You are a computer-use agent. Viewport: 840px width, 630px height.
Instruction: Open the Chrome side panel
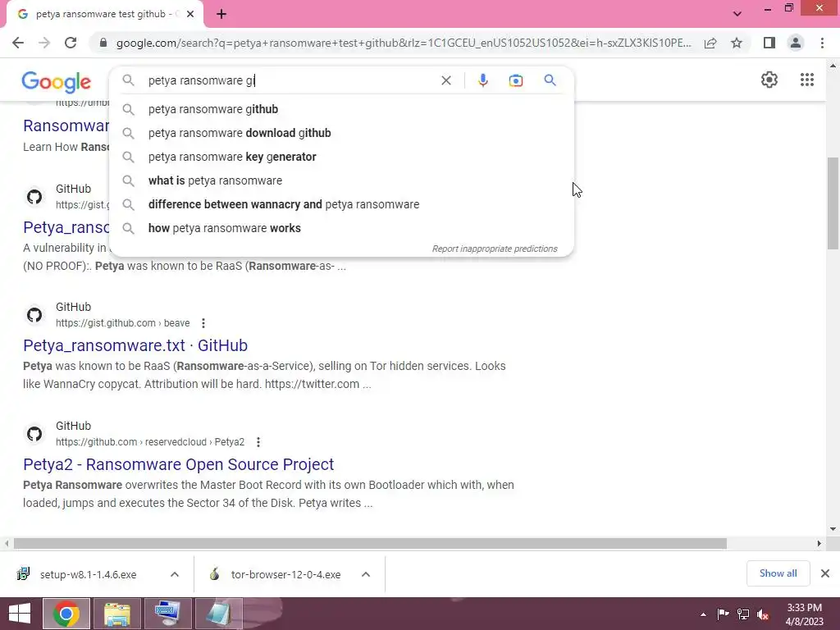(769, 43)
